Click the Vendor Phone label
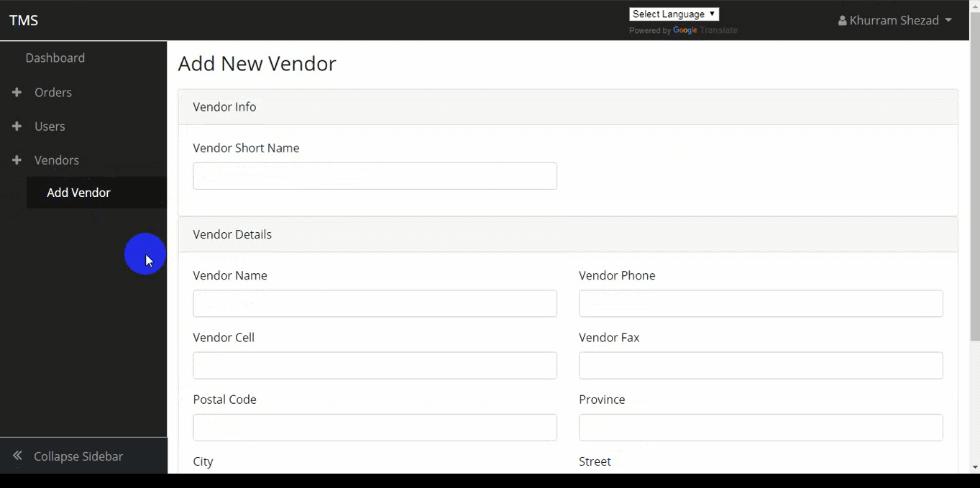This screenshot has height=488, width=980. pyautogui.click(x=617, y=275)
